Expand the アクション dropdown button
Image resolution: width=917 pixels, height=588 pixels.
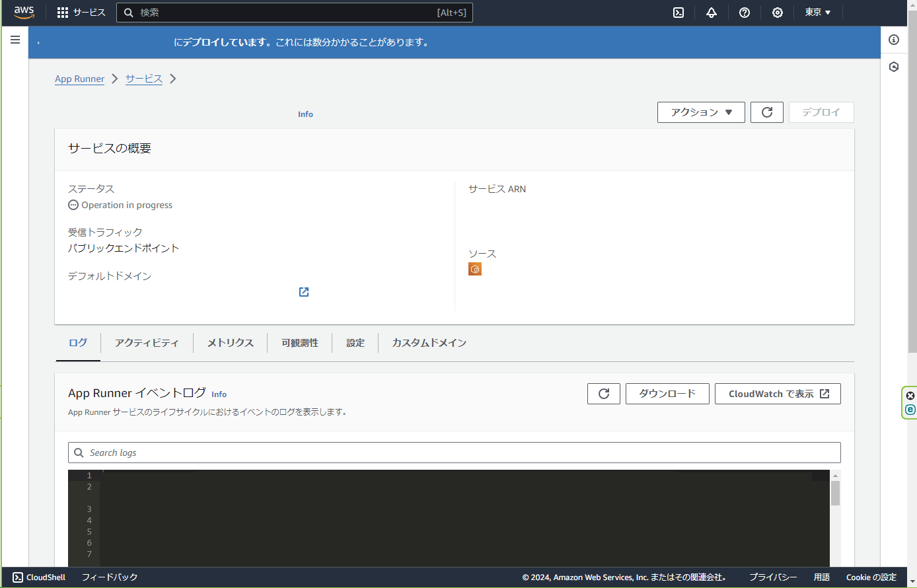coord(701,112)
